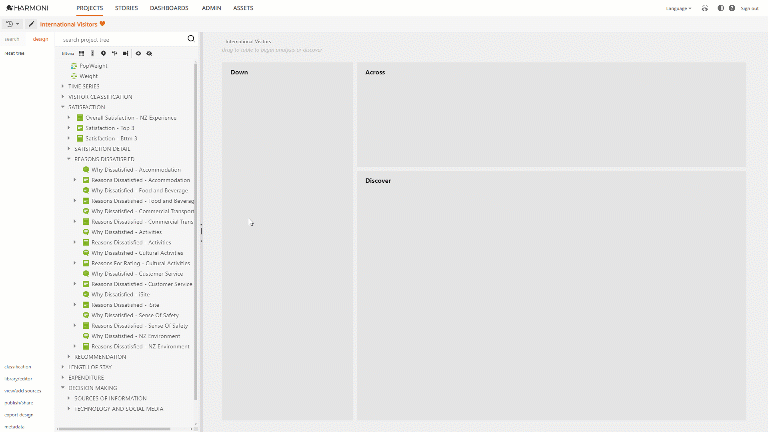Click the publish/share link in sidebar
768x432 pixels.
point(19,403)
